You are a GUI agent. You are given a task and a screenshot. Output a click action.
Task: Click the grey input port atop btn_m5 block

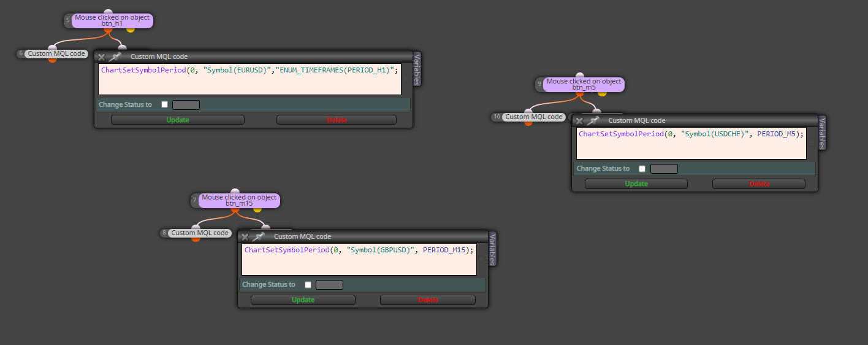579,75
